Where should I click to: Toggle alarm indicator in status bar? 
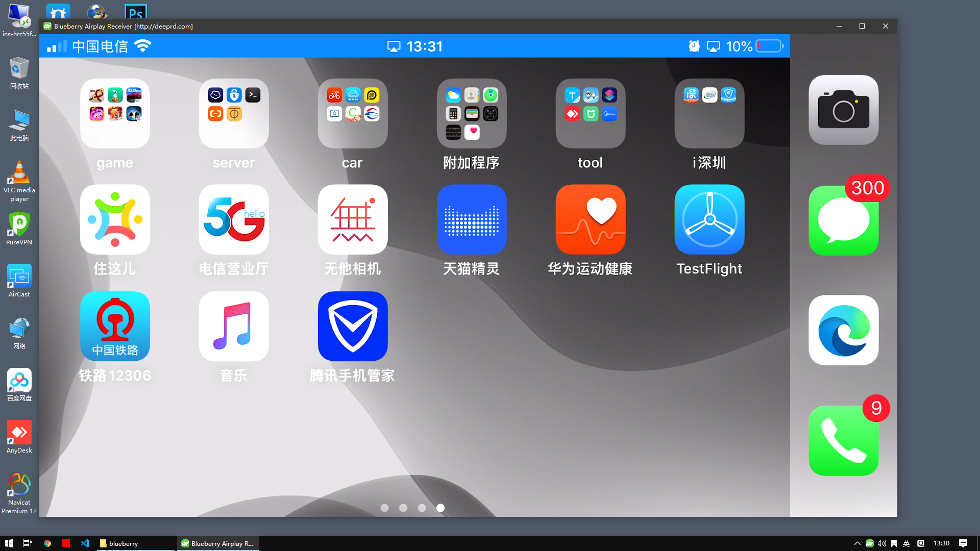(694, 46)
